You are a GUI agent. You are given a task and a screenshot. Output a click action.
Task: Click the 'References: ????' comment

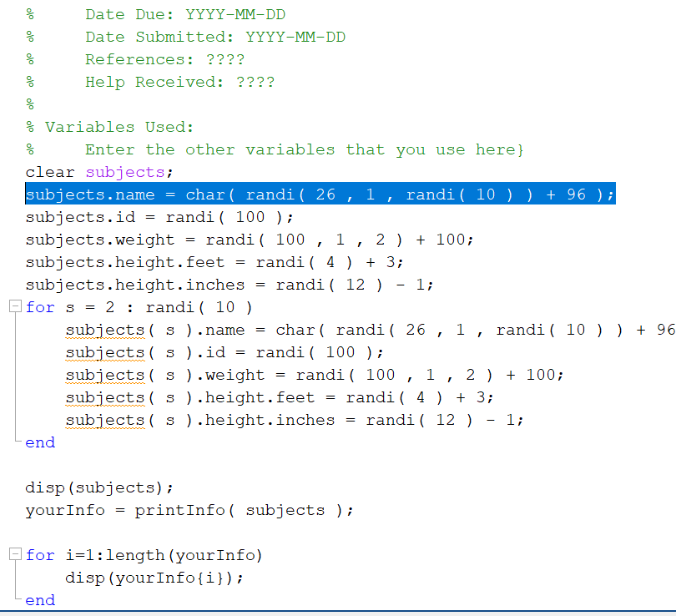point(164,59)
